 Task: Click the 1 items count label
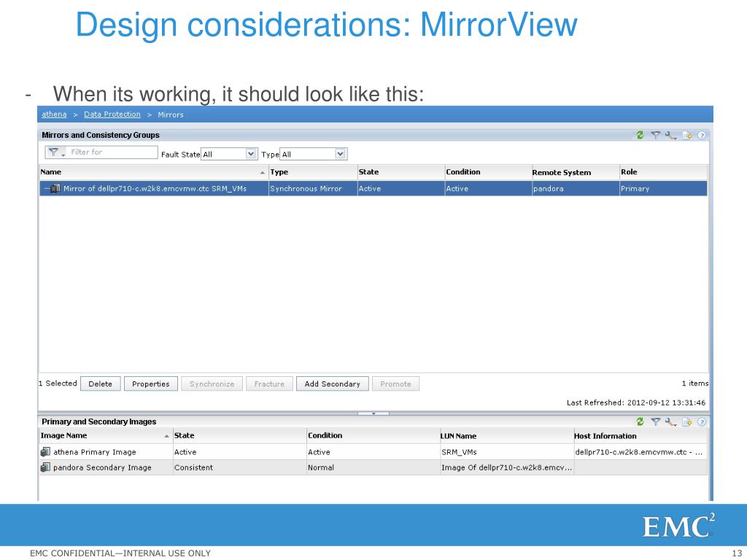coord(695,384)
